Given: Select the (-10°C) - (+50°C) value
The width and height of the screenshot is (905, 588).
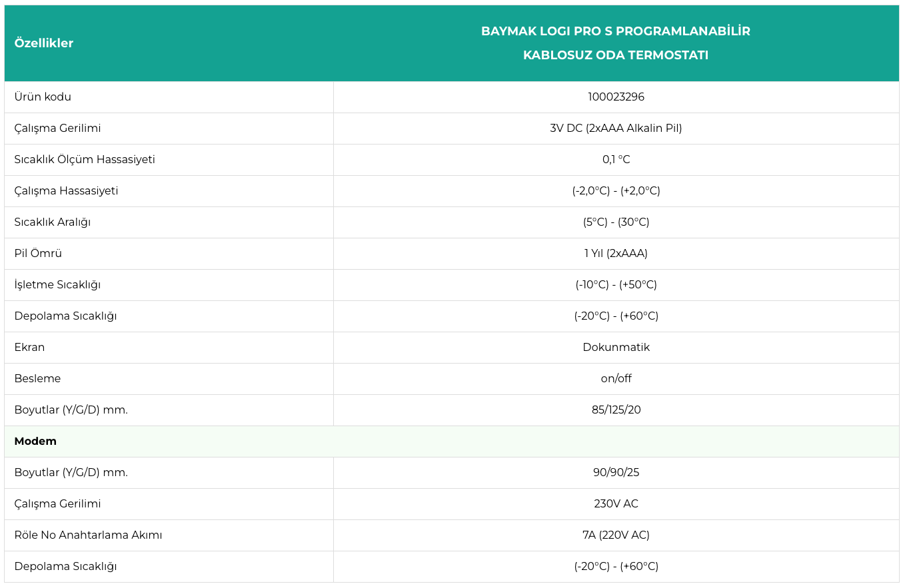Looking at the screenshot, I should 616,285.
